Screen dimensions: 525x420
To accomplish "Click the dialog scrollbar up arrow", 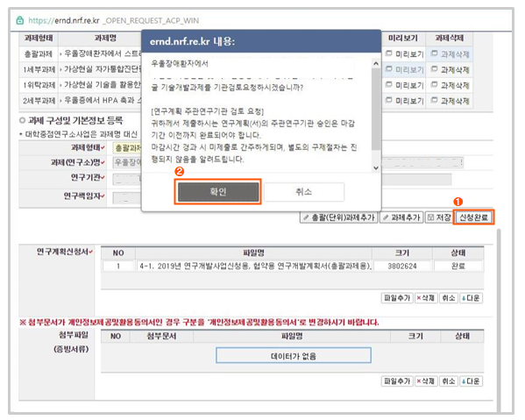I will coord(376,63).
